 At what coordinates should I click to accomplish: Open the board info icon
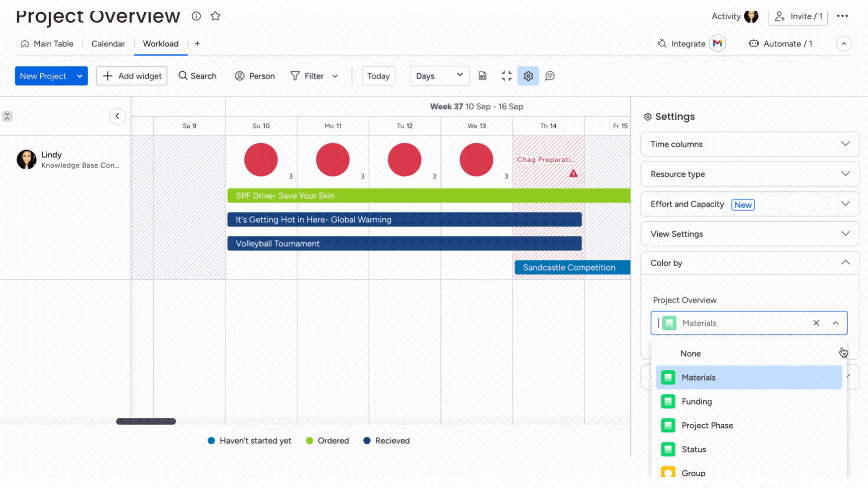[x=196, y=16]
